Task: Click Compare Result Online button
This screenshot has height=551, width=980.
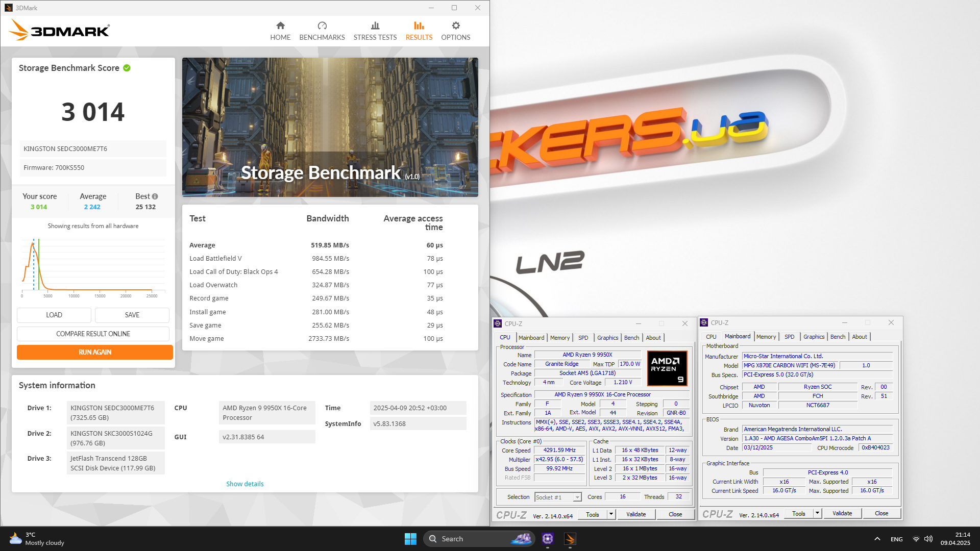Action: click(x=93, y=334)
